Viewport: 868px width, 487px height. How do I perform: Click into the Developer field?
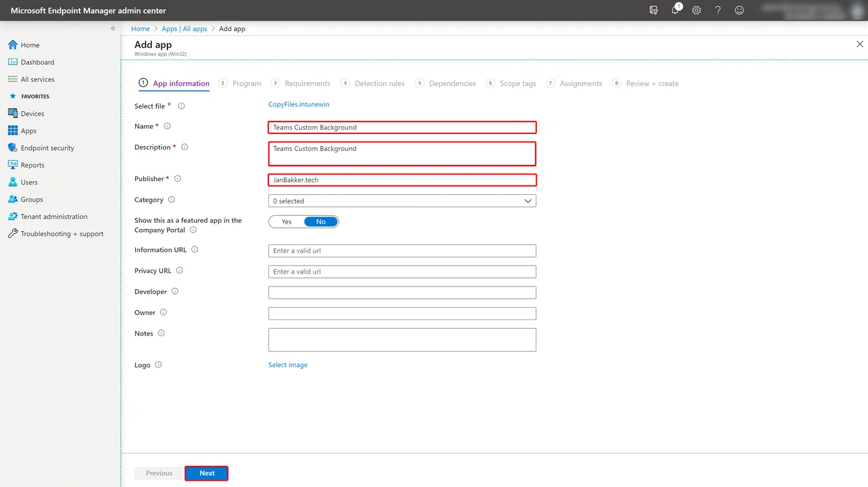coord(402,293)
